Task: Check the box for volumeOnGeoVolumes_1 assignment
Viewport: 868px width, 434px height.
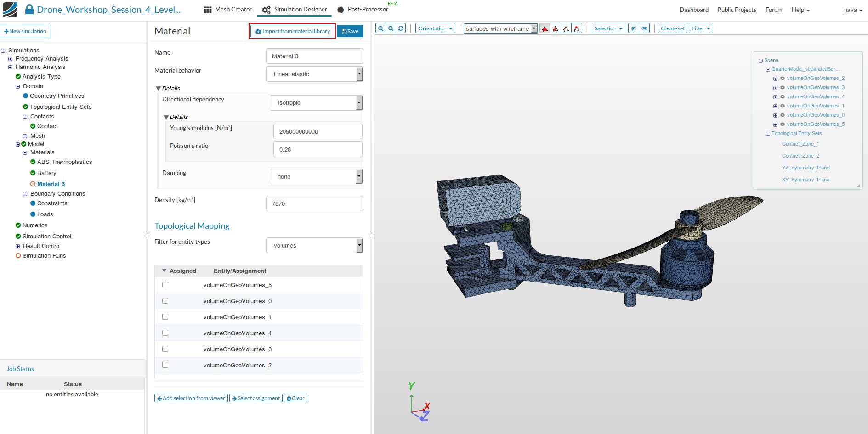Action: tap(165, 317)
